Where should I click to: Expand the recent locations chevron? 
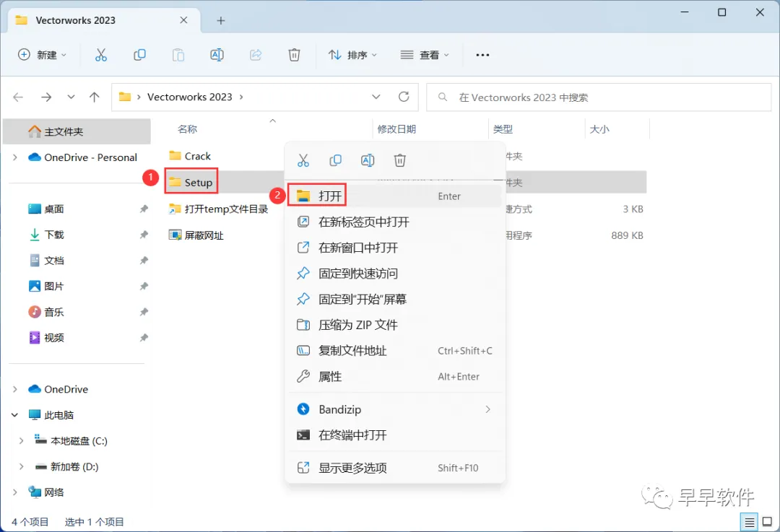click(x=71, y=97)
